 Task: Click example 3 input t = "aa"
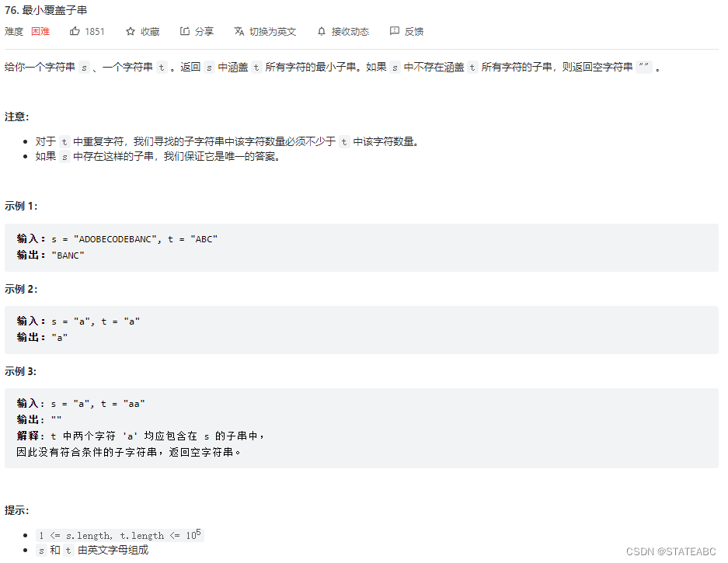coord(123,404)
